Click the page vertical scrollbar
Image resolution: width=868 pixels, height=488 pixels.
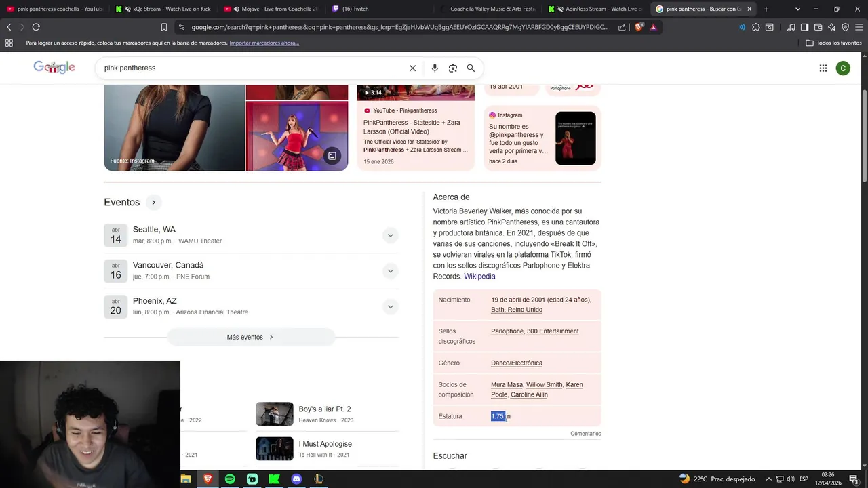point(864,136)
